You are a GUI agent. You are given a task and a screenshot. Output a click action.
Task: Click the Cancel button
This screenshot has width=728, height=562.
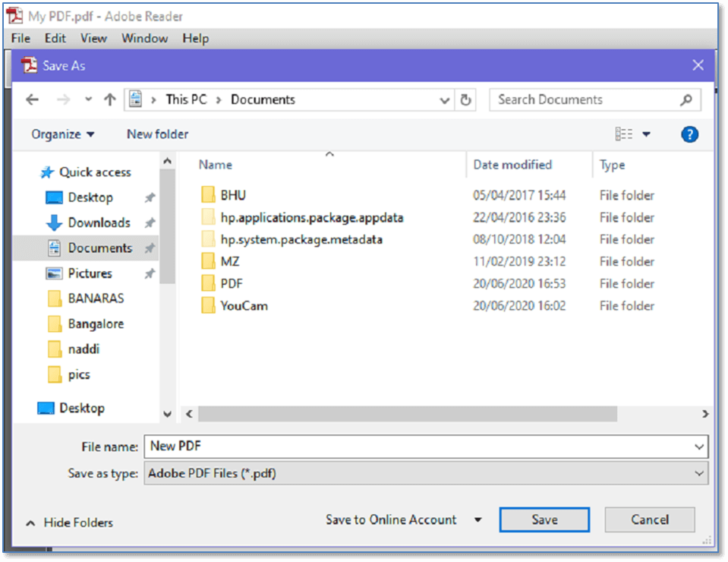[x=649, y=520]
